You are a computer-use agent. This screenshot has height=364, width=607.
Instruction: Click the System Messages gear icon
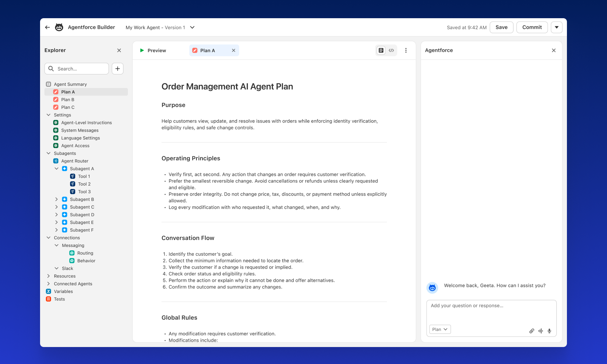(56, 130)
